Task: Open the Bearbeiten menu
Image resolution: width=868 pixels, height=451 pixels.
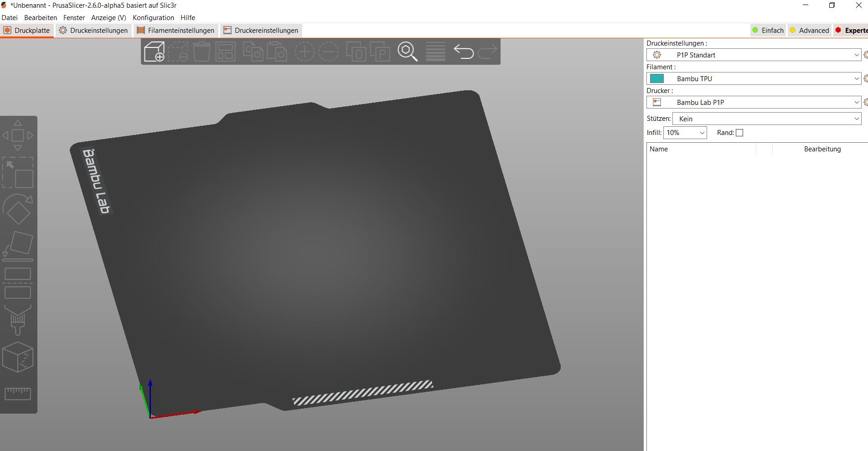Action: pyautogui.click(x=41, y=18)
